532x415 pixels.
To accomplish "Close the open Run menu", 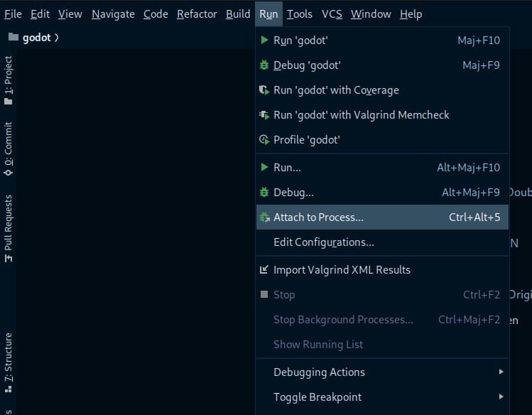I will [x=268, y=14].
